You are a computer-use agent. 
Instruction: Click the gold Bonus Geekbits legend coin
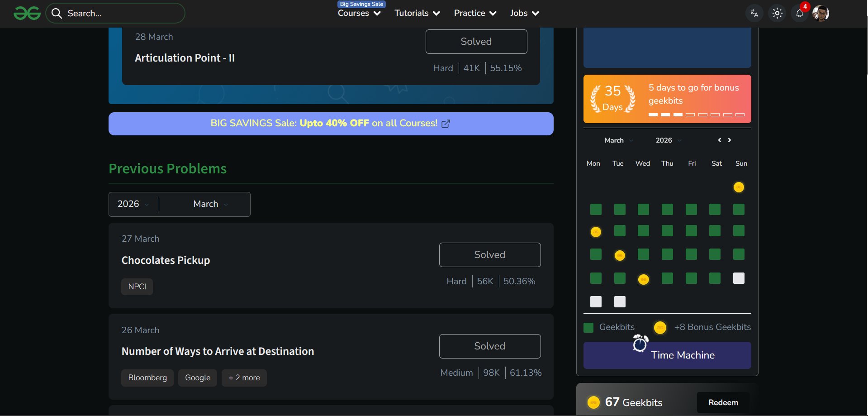pyautogui.click(x=660, y=327)
